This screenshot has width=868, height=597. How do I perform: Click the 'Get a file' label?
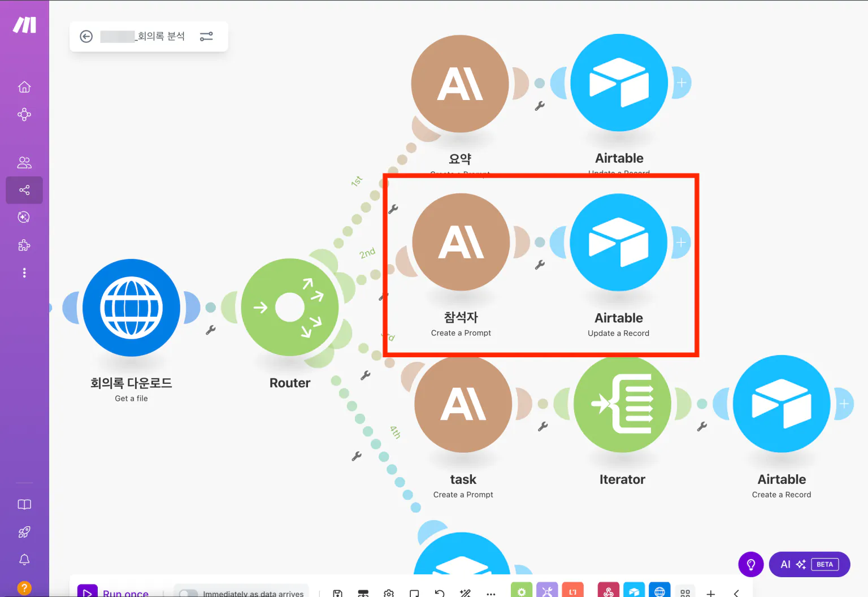(132, 399)
